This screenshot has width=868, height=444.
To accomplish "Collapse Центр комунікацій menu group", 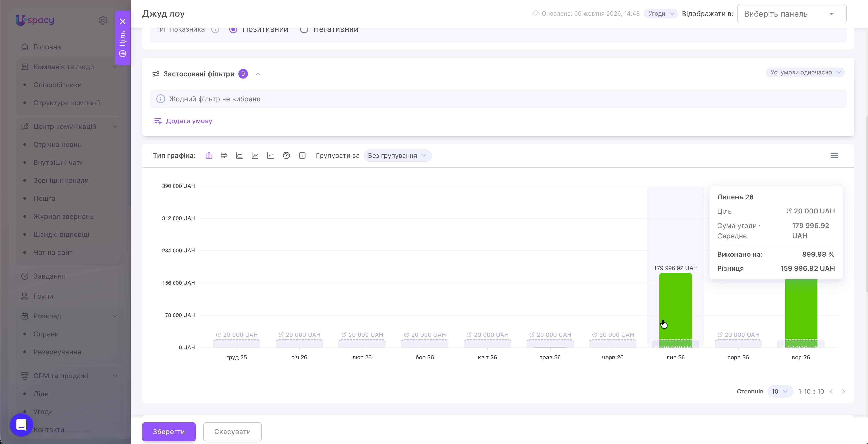I will (115, 127).
